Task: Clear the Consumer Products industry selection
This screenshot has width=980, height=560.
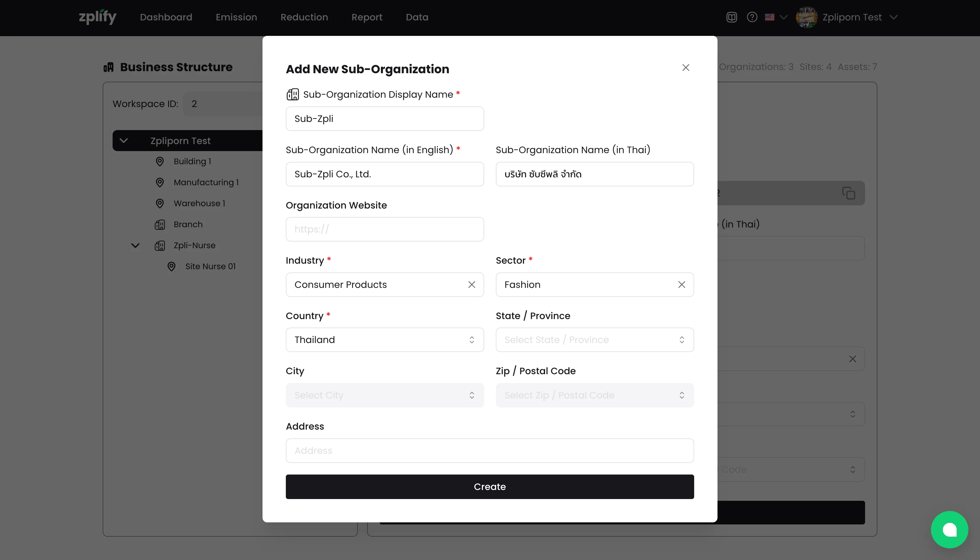Action: coord(472,285)
